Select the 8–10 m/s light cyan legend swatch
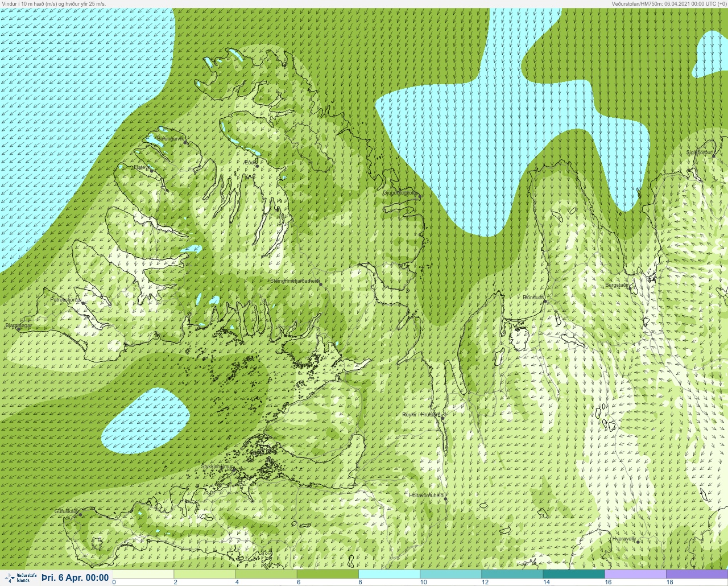Viewport: 728px width, 586px height. coord(390,574)
